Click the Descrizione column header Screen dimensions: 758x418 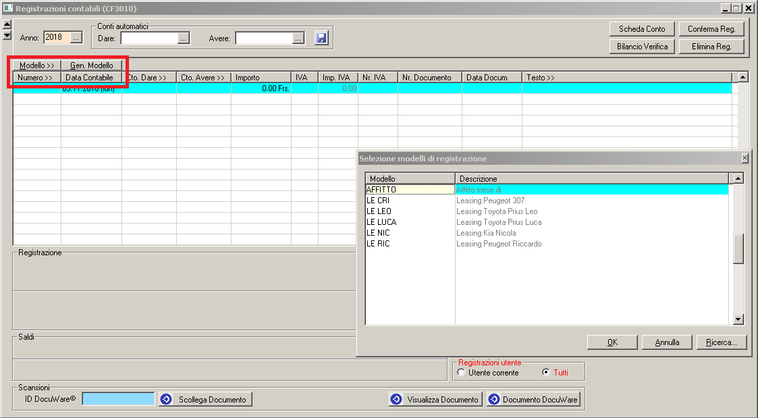click(590, 178)
